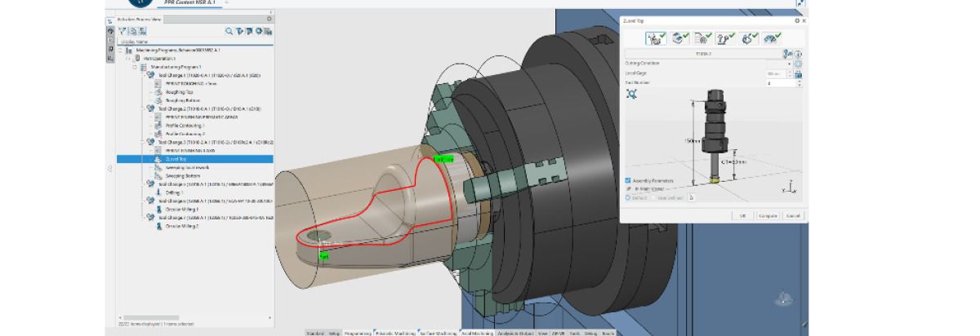Screen dimensions: 980x336
Task: Open the first strategy tab in dialog
Action: 656,38
